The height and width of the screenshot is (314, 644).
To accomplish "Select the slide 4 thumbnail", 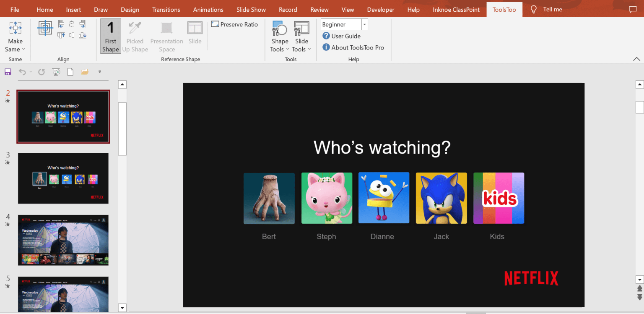I will coord(63,240).
